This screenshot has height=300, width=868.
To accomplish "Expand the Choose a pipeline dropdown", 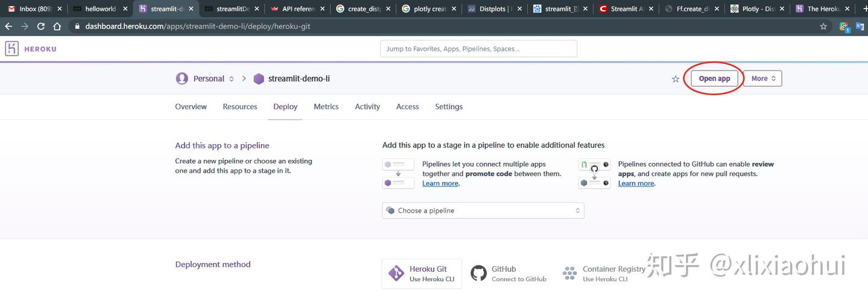I will pyautogui.click(x=483, y=211).
